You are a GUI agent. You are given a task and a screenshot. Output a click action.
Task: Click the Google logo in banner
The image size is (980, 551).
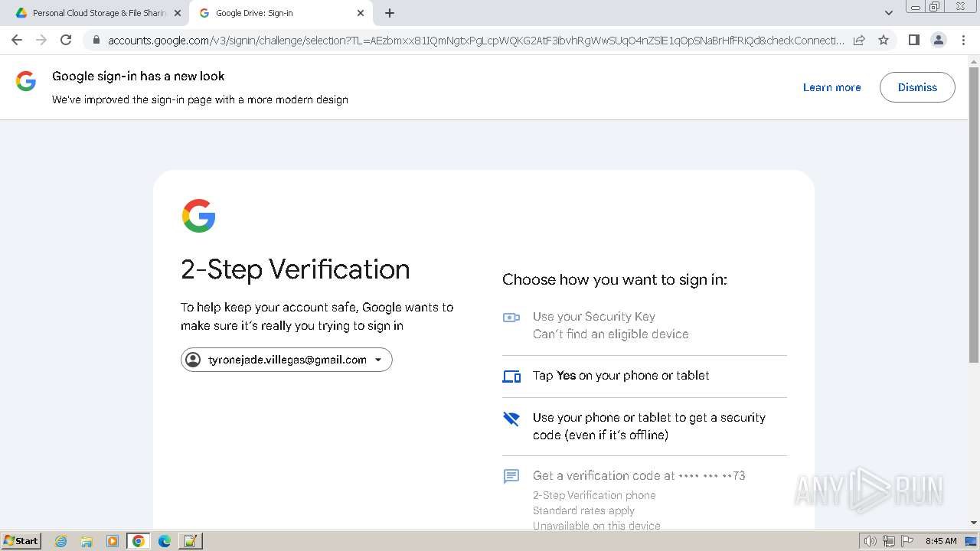(26, 82)
